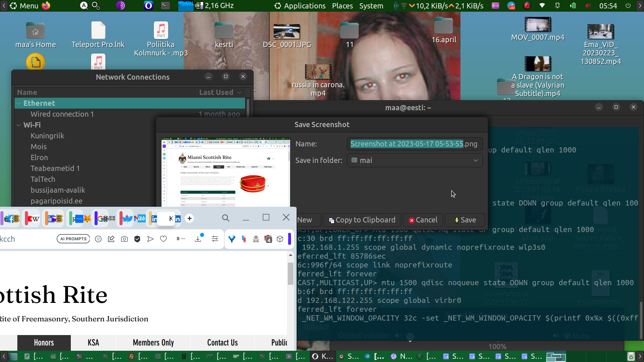Open the extensions cube icon

280,239
